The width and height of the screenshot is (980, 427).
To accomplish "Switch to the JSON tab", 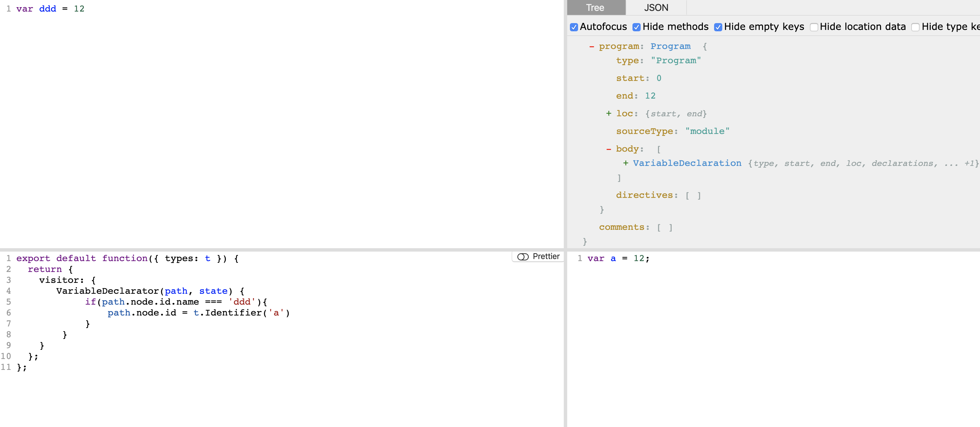I will tap(656, 7).
